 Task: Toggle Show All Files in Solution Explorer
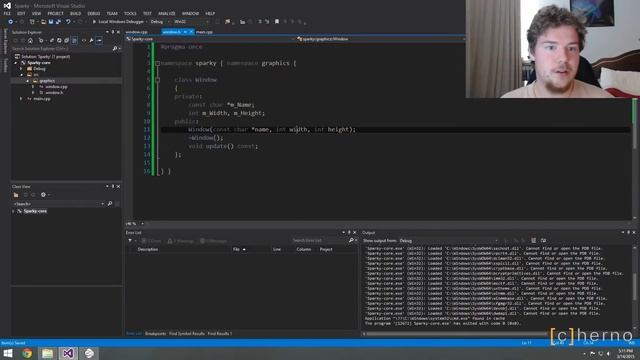(x=74, y=40)
